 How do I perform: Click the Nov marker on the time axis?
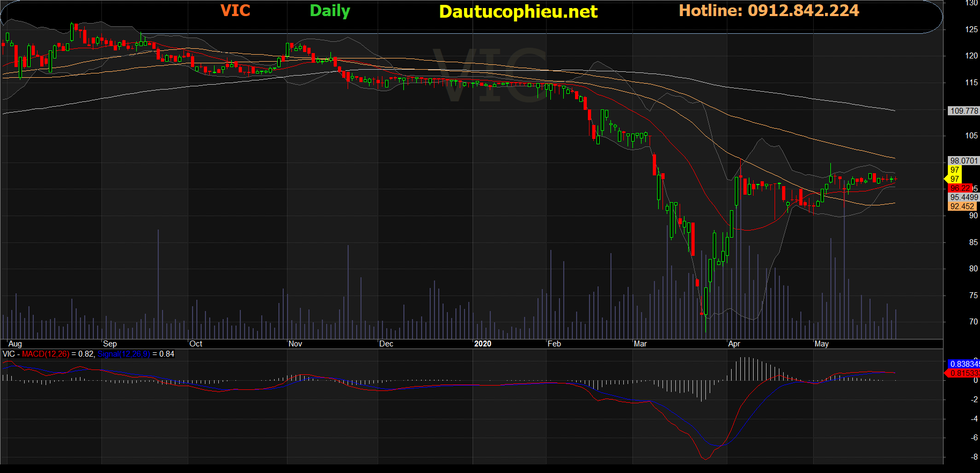(295, 344)
